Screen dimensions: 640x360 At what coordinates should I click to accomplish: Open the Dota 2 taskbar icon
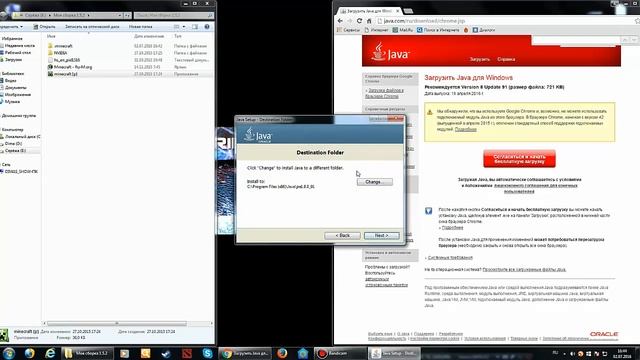187,353
